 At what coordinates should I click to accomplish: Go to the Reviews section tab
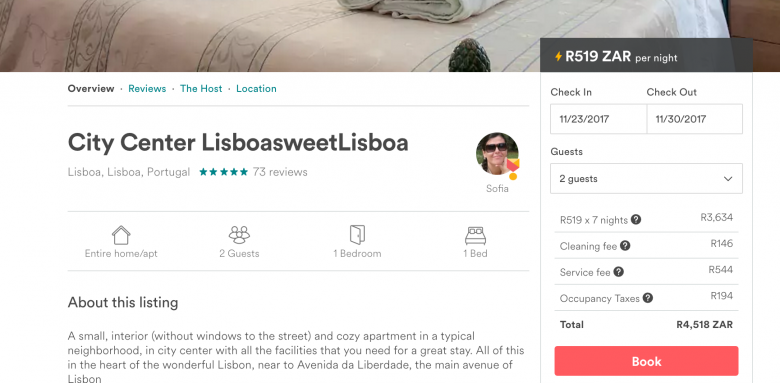pyautogui.click(x=147, y=89)
